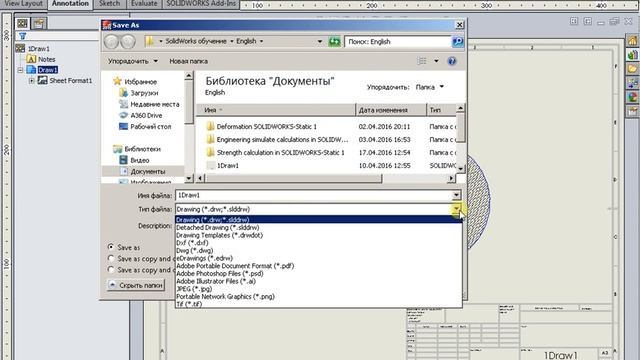Screen dimensions: 640x360
Task: Click the file type dropdown arrow
Action: click(x=456, y=209)
